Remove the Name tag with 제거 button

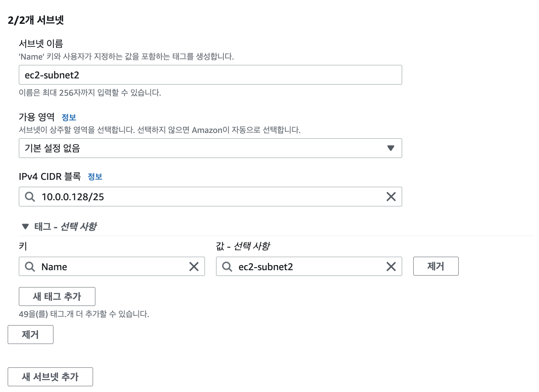click(x=436, y=266)
